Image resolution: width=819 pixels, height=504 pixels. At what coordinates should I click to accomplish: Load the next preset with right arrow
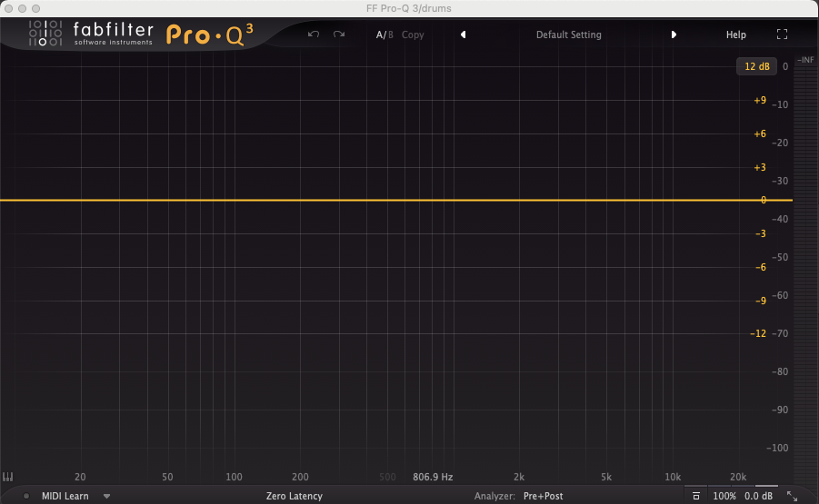click(x=674, y=35)
